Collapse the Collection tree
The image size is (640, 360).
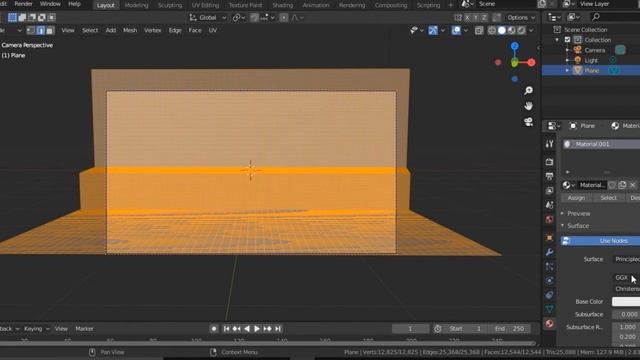point(557,40)
